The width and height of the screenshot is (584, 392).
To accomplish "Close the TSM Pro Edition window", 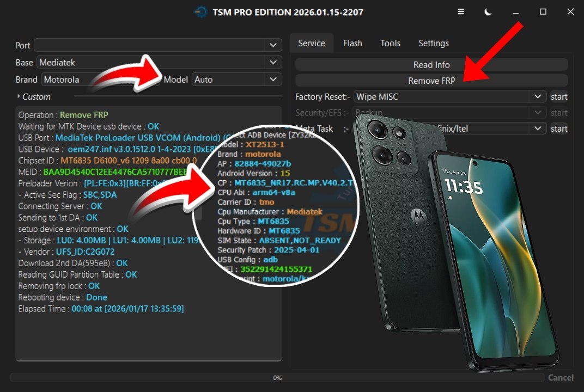I will coord(570,12).
